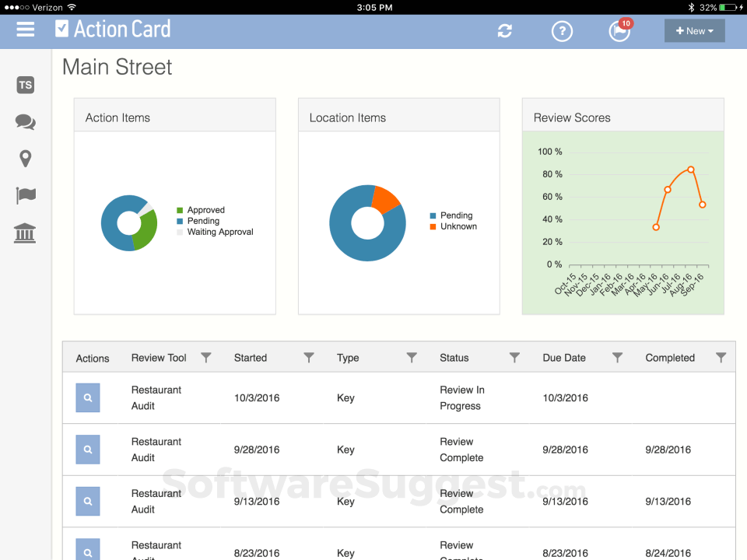The image size is (747, 560).
Task: Open the messages panel in the sidebar
Action: pyautogui.click(x=25, y=122)
